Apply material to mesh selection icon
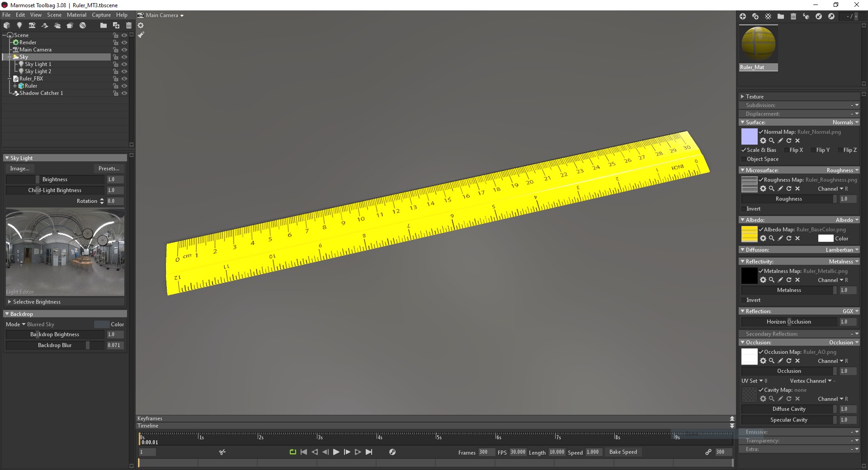This screenshot has height=470, width=868. 806,16
